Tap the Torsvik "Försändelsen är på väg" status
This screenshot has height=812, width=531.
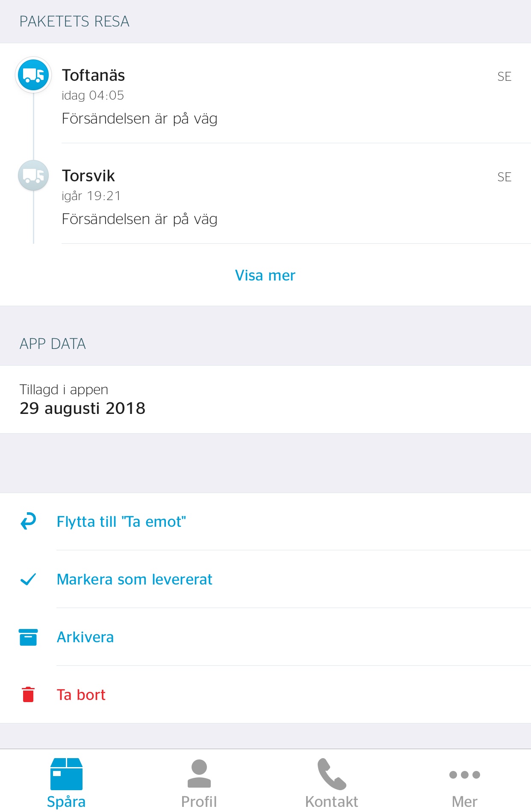coord(139,219)
